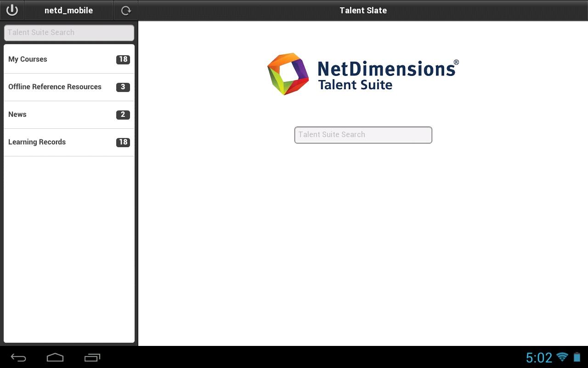
Task: Tap the power logout icon
Action: tap(12, 10)
